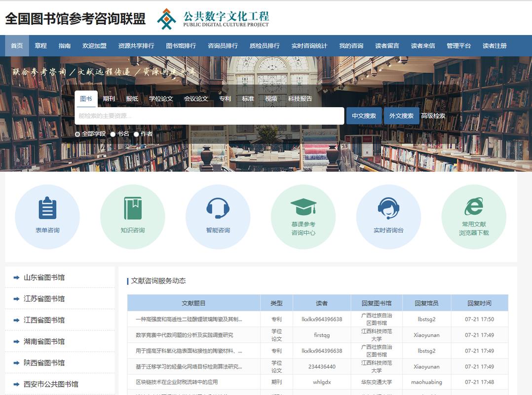Click the 回复时间 table column header
The width and height of the screenshot is (532, 395).
point(479,303)
